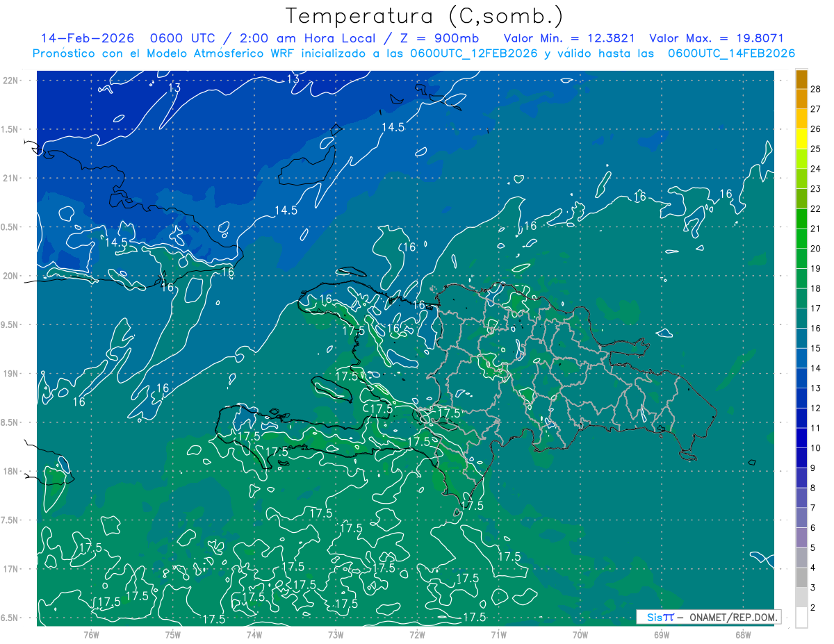
Task: Click the '21N' latitude axis label
Action: tap(10, 178)
